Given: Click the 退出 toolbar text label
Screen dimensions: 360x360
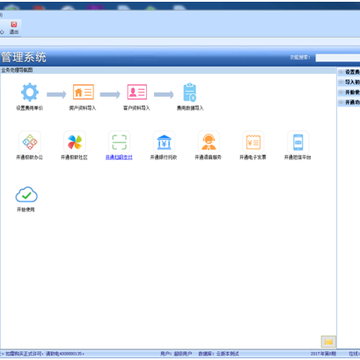Looking at the screenshot, I should [x=14, y=32].
